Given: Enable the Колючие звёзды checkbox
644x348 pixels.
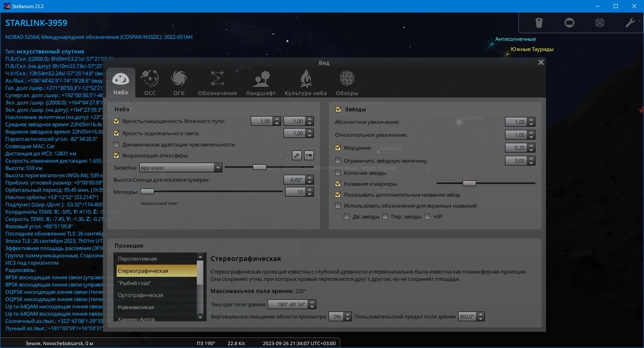Looking at the screenshot, I should 338,173.
